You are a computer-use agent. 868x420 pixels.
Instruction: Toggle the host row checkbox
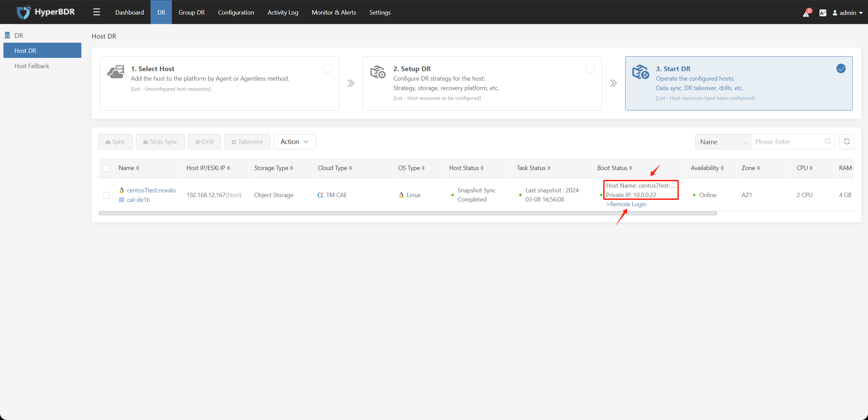(x=106, y=195)
